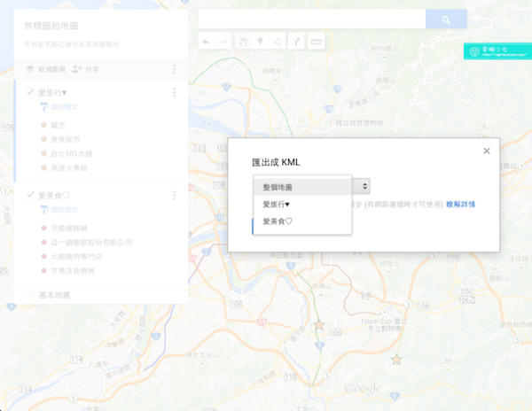532x411 pixels.
Task: Select 整個地圖 in the export dropdown
Action: (301, 188)
